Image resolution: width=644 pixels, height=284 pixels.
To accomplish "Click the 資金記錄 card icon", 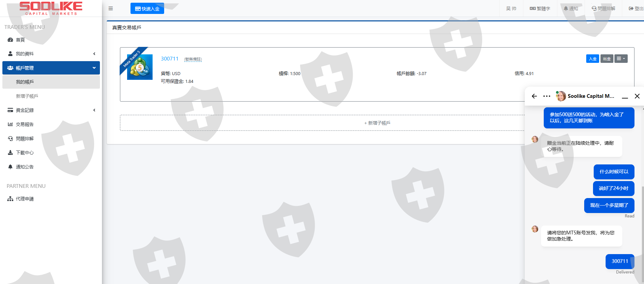I will pos(10,110).
